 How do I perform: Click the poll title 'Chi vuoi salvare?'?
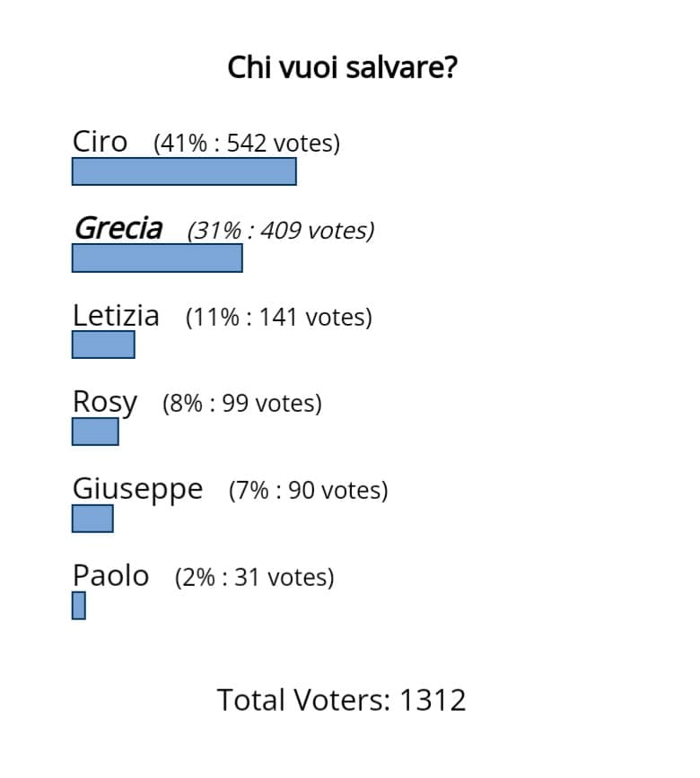[x=342, y=68]
